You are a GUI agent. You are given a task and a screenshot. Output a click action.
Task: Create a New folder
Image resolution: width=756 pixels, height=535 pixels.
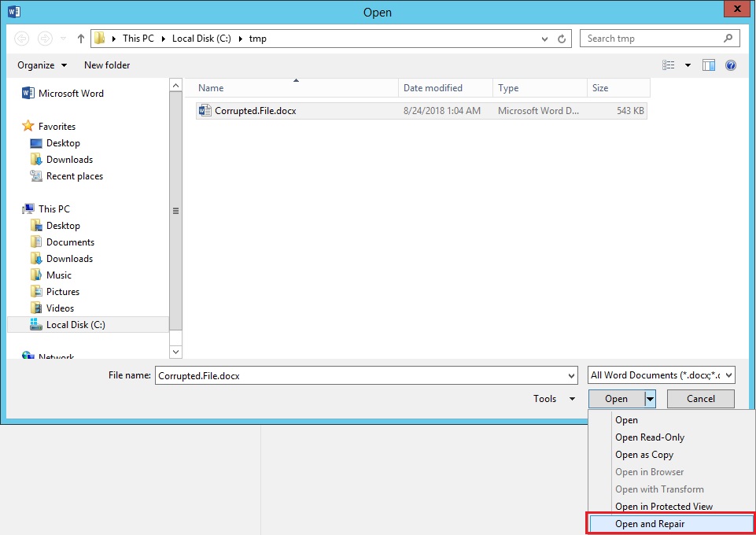[x=107, y=65]
